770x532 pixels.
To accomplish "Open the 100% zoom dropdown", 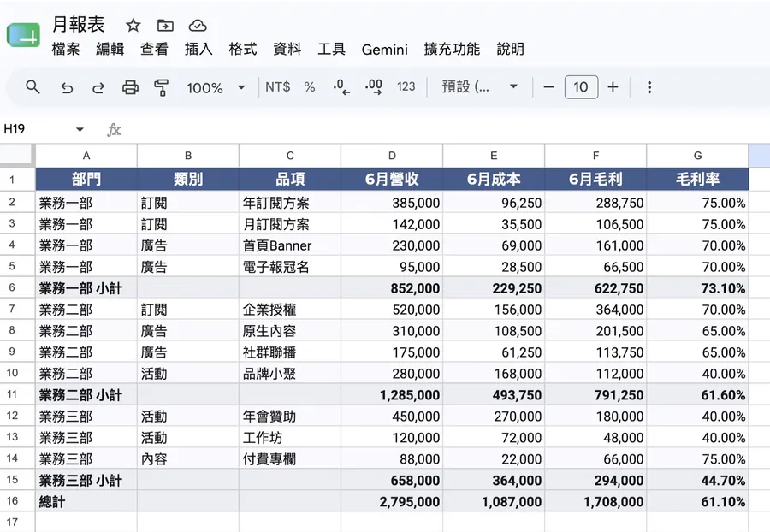I will coord(216,88).
